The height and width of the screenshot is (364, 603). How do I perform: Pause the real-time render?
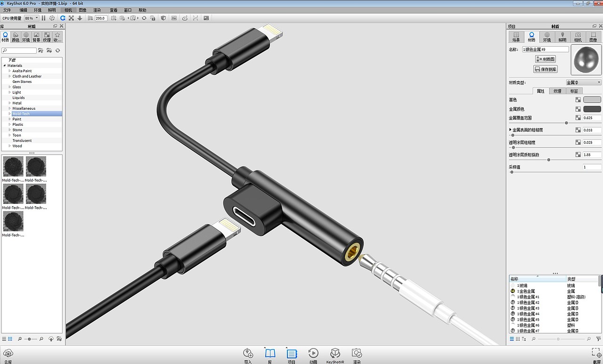coord(44,18)
